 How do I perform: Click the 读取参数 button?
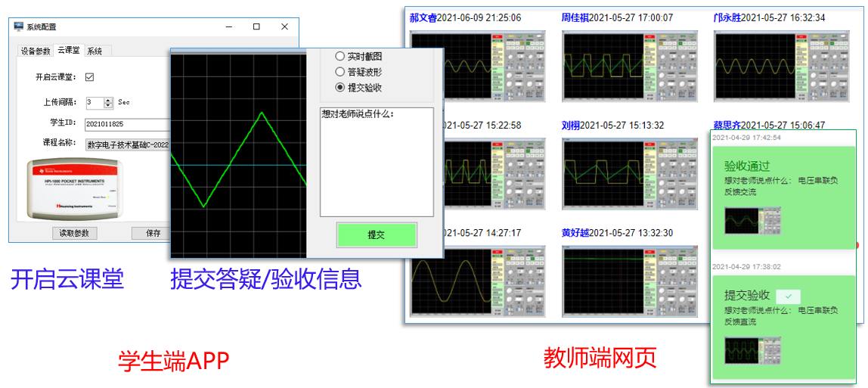point(75,233)
